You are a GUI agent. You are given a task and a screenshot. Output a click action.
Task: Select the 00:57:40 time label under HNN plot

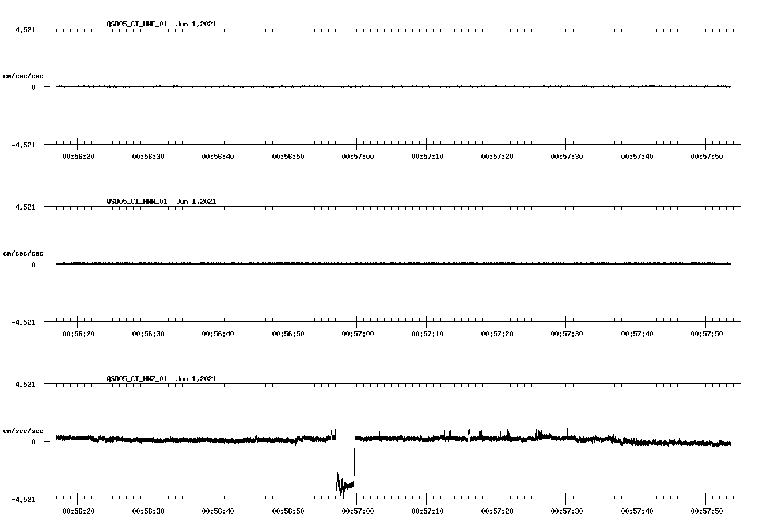637,333
